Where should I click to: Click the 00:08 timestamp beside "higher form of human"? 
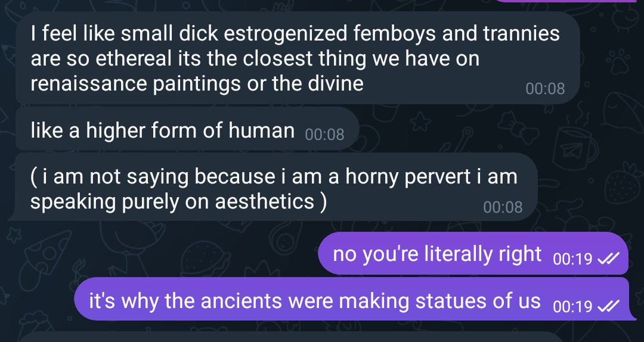tap(324, 135)
